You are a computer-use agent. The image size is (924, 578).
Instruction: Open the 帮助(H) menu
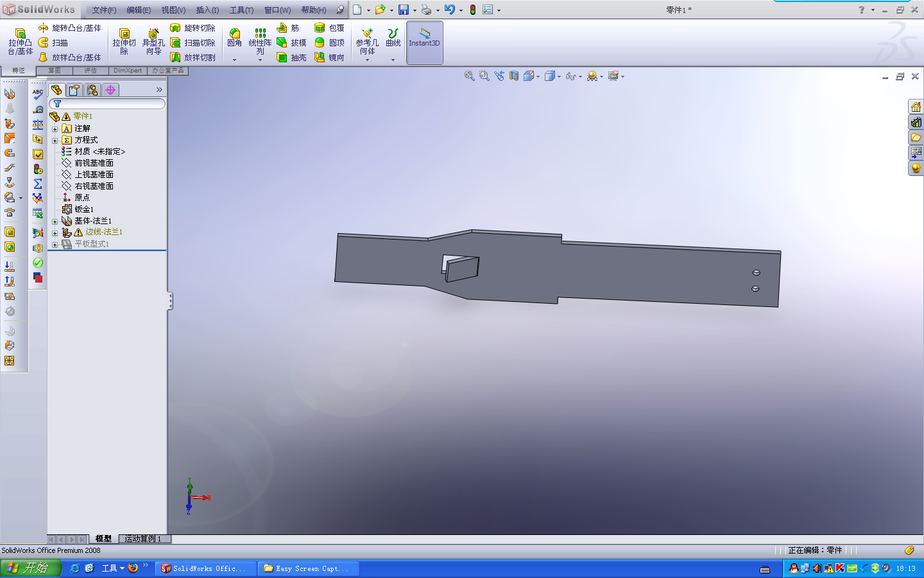tap(314, 10)
